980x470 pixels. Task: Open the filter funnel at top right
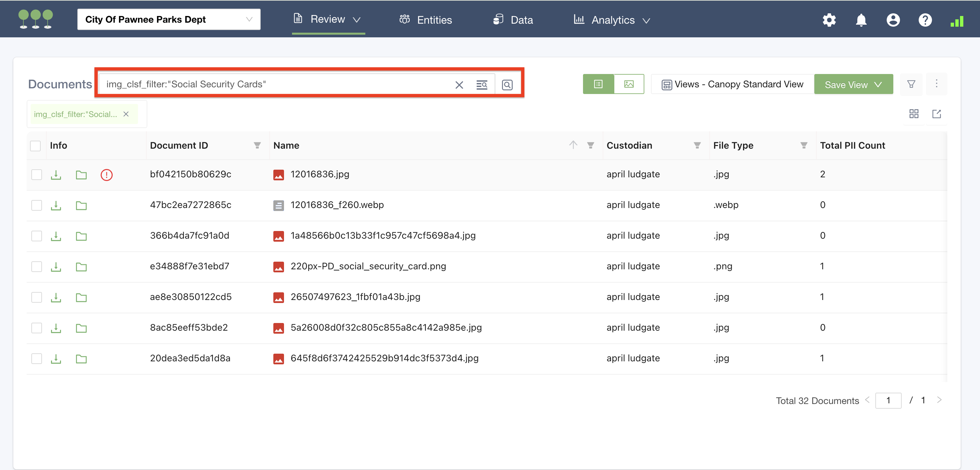pyautogui.click(x=911, y=84)
